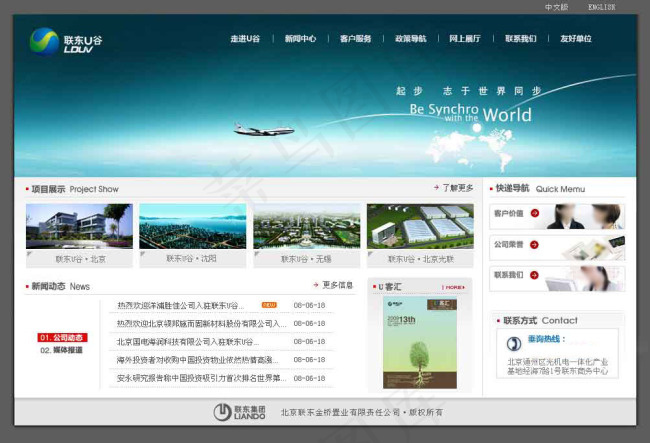
Task: Open the 客户价值 quick menu banner
Action: (557, 216)
